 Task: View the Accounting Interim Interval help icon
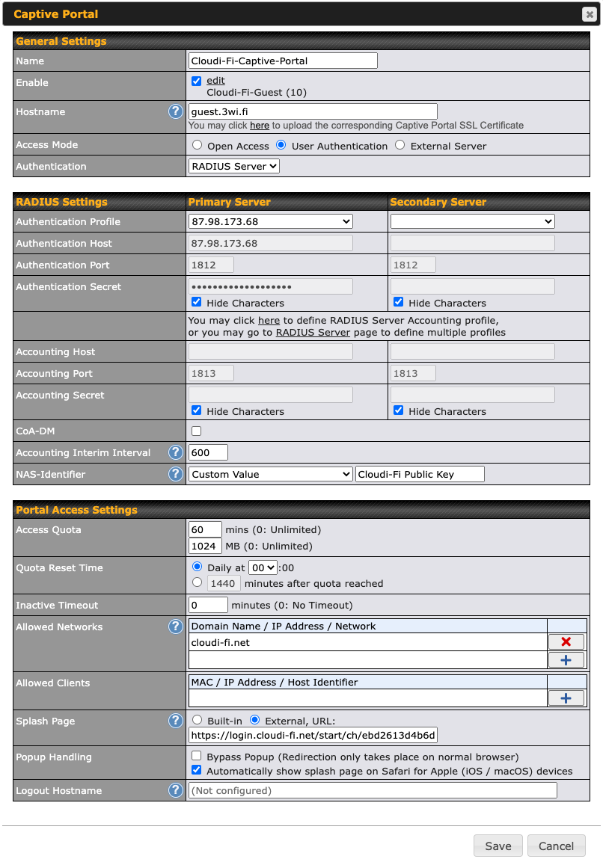point(176,452)
